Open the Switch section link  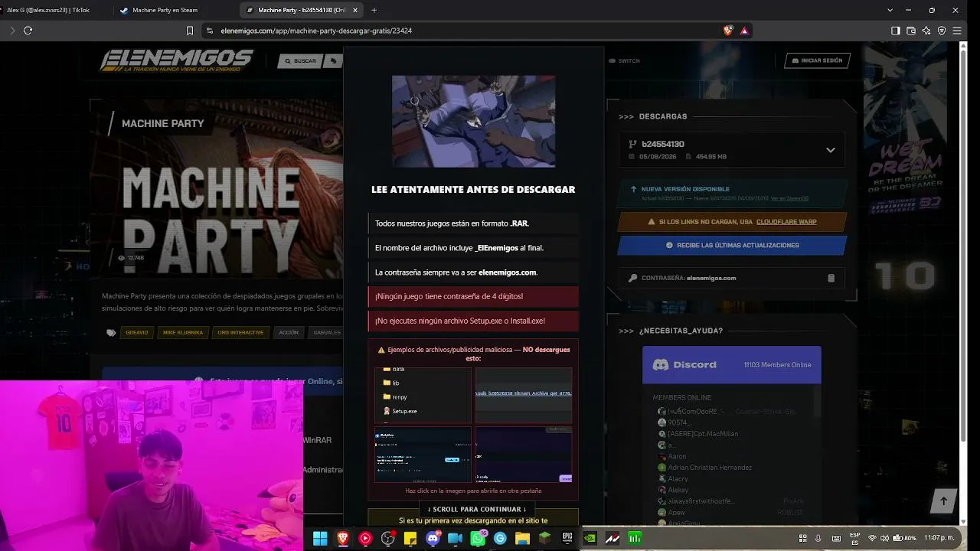[624, 60]
